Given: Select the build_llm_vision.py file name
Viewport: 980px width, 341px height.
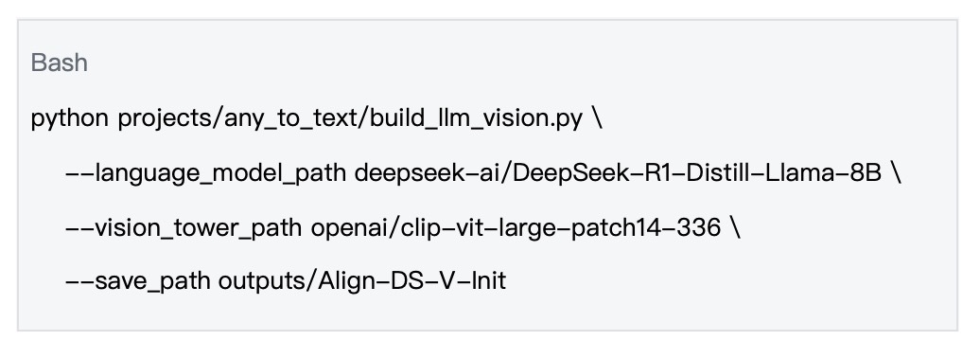Looking at the screenshot, I should [x=476, y=119].
